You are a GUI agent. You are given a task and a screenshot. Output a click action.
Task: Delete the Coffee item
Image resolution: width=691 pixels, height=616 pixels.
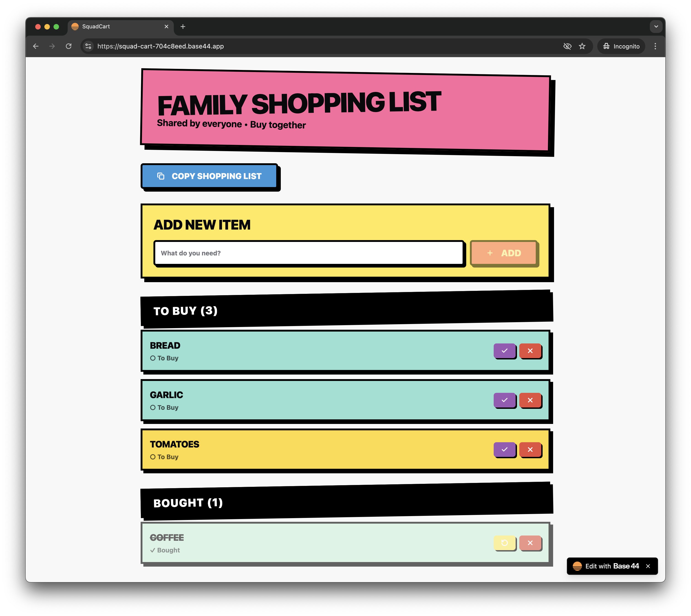[x=530, y=543]
